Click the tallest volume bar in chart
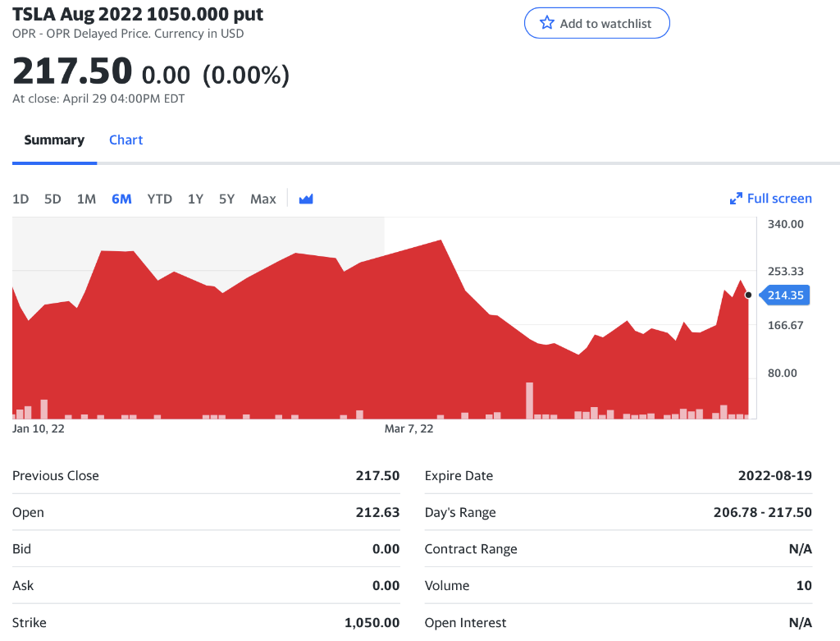Screen dimensions: 840x641 click(x=529, y=401)
